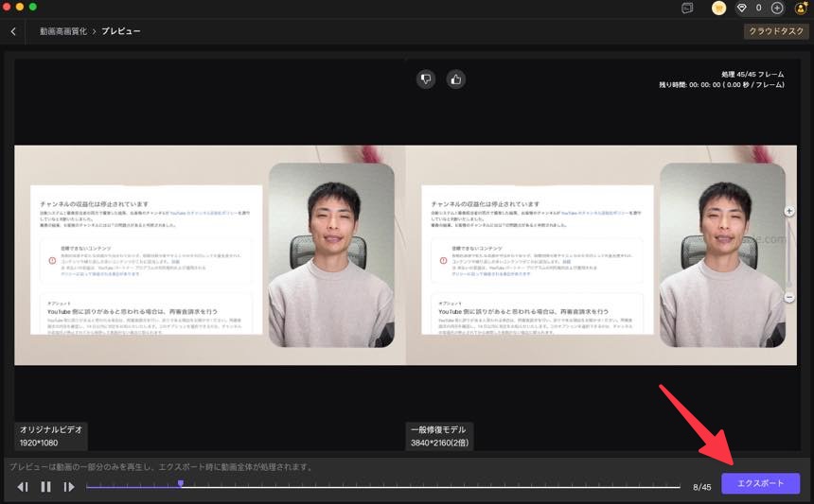The height and width of the screenshot is (504, 814).
Task: Open the message window icon in title bar
Action: pyautogui.click(x=687, y=8)
